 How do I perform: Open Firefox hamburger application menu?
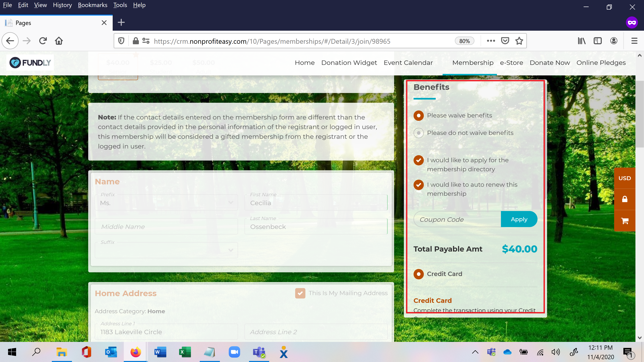point(634,41)
